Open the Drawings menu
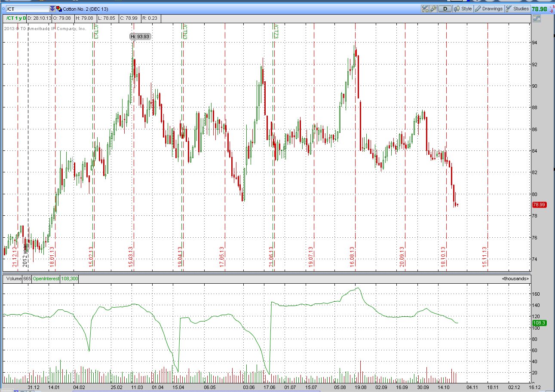 click(x=489, y=9)
